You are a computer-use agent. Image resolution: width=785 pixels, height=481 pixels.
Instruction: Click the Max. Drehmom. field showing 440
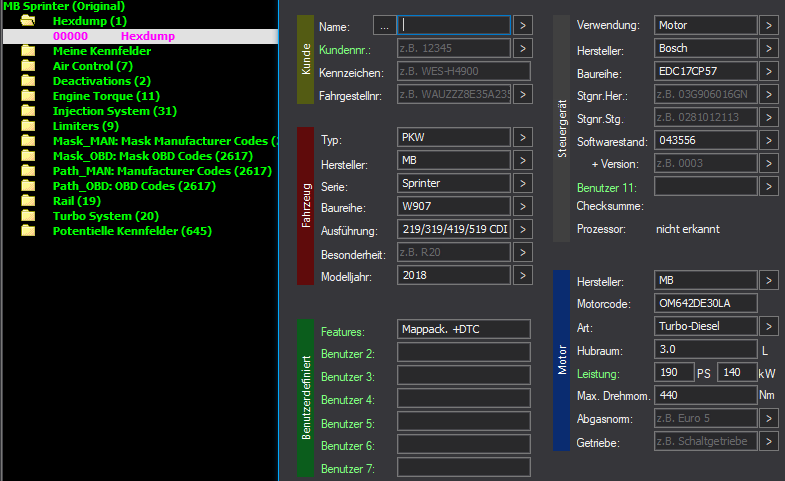pos(705,396)
